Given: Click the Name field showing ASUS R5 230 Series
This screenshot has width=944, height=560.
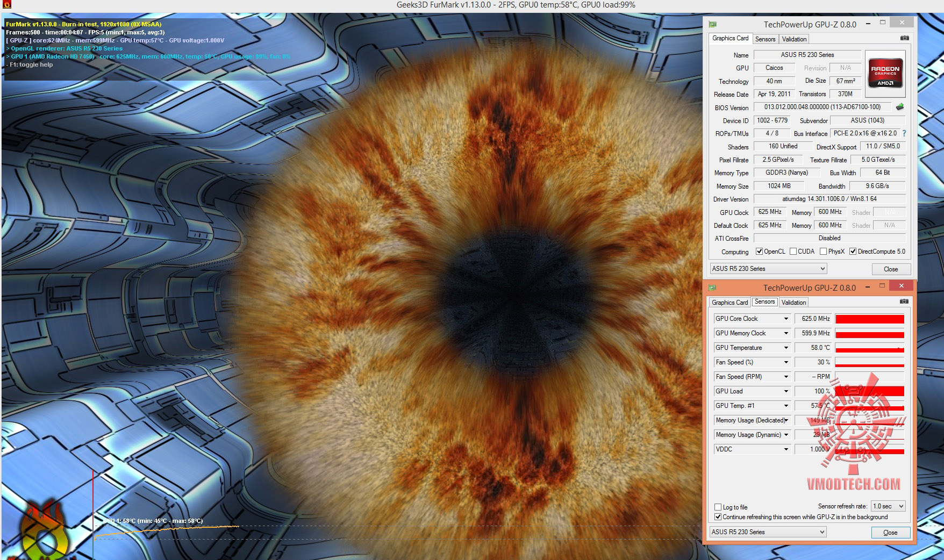Looking at the screenshot, I should [x=807, y=55].
